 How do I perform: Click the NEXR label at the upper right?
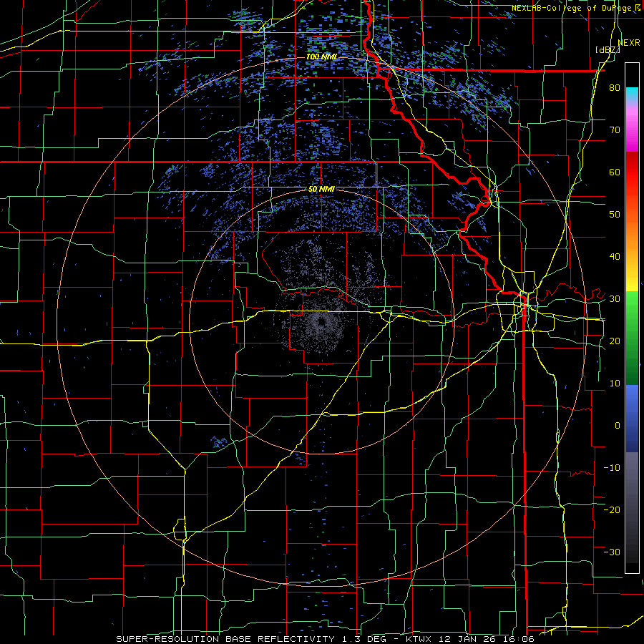pyautogui.click(x=628, y=43)
